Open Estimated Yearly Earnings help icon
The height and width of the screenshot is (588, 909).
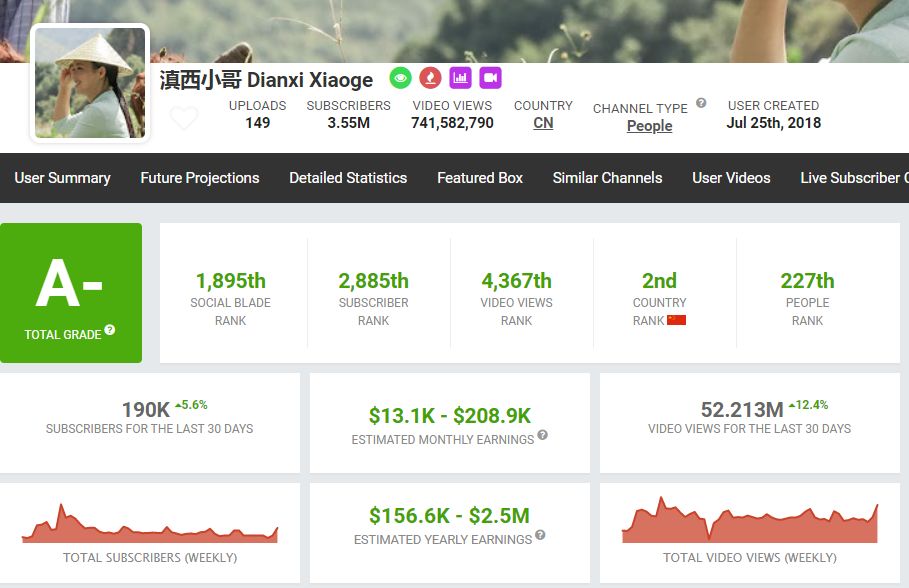(540, 535)
